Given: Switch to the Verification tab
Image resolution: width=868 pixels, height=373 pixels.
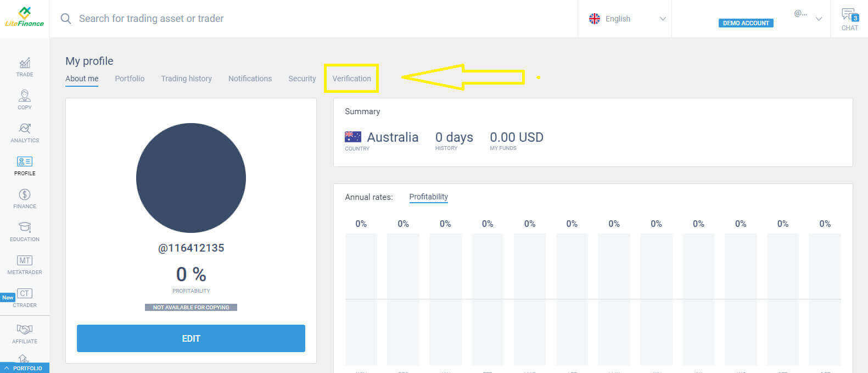Looking at the screenshot, I should [351, 79].
